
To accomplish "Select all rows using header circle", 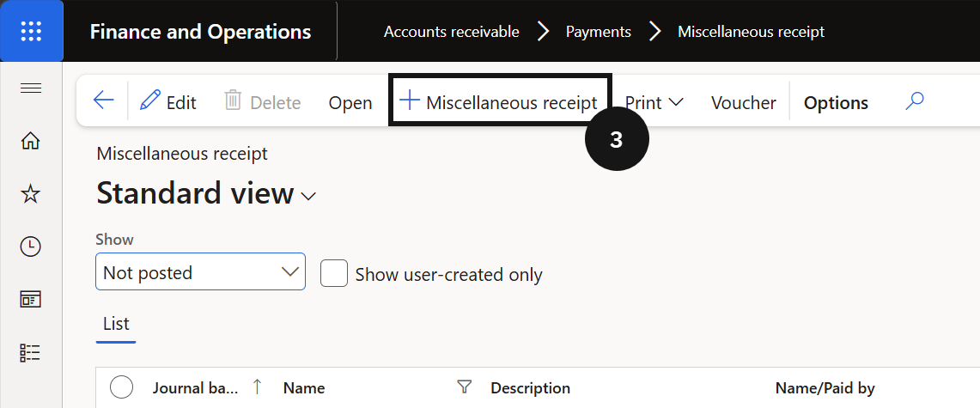I will [121, 387].
